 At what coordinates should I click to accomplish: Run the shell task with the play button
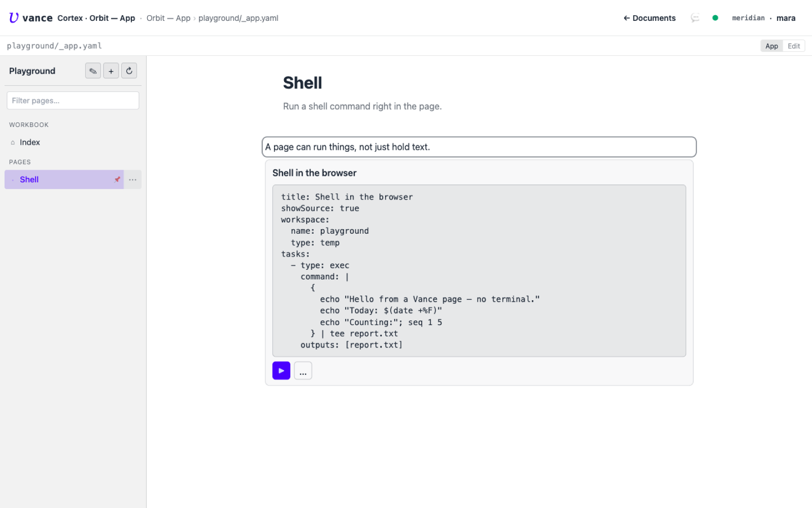[281, 371]
